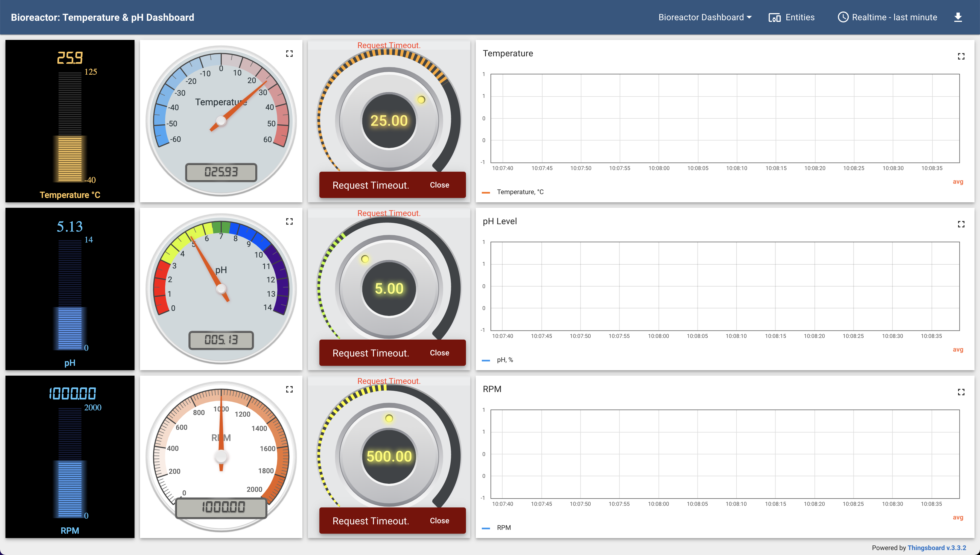The image size is (980, 555).
Task: Expand RPM chart to fullscreen
Action: (961, 392)
